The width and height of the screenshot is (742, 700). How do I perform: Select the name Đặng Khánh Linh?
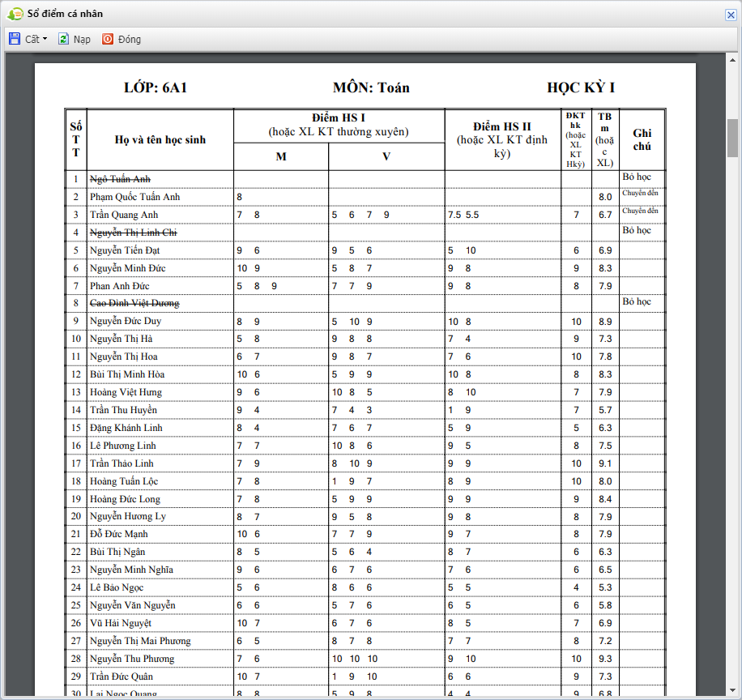[x=126, y=428]
